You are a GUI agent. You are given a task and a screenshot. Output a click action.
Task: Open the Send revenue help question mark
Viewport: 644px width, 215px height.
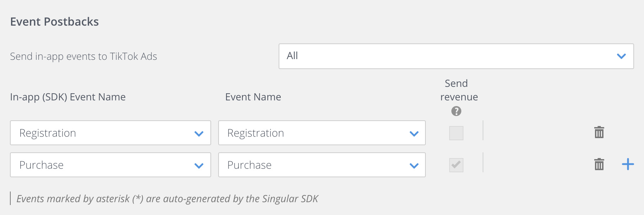pyautogui.click(x=456, y=111)
